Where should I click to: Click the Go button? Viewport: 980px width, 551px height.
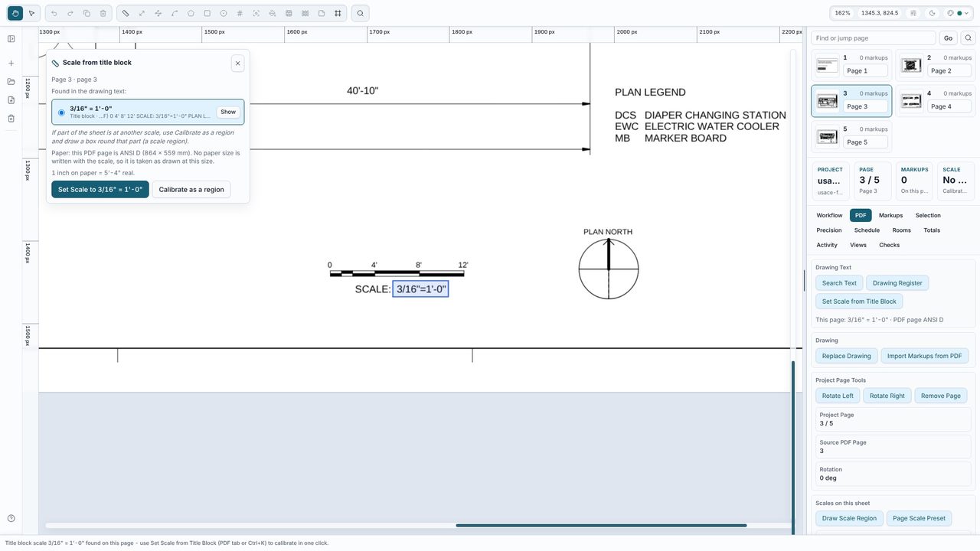tap(948, 38)
